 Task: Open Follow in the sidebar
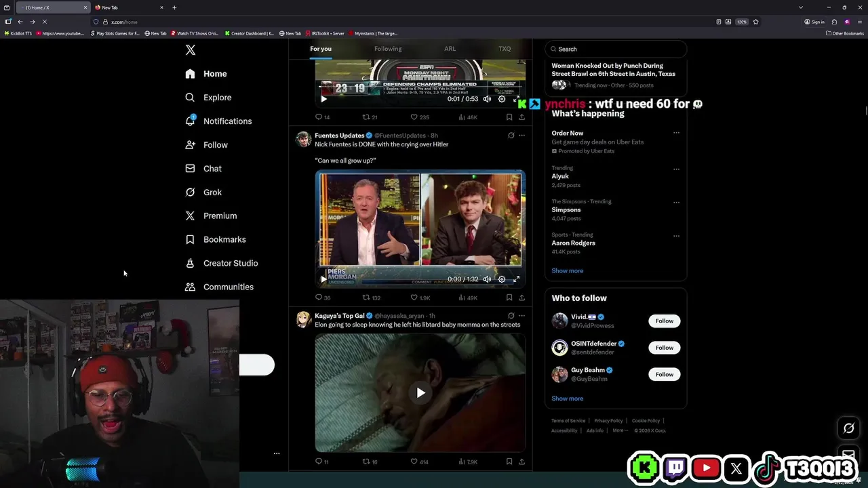point(206,145)
